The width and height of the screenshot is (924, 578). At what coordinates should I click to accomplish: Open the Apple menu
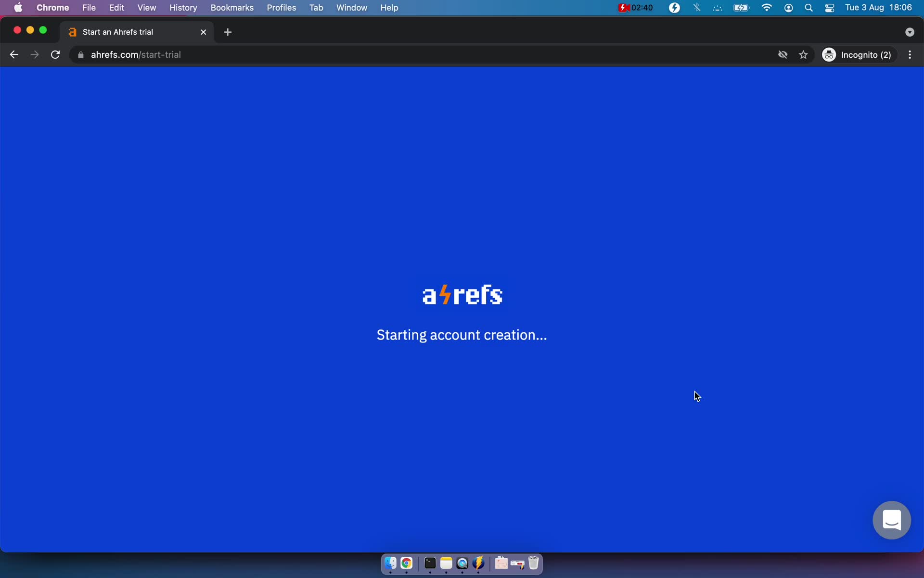(x=18, y=8)
